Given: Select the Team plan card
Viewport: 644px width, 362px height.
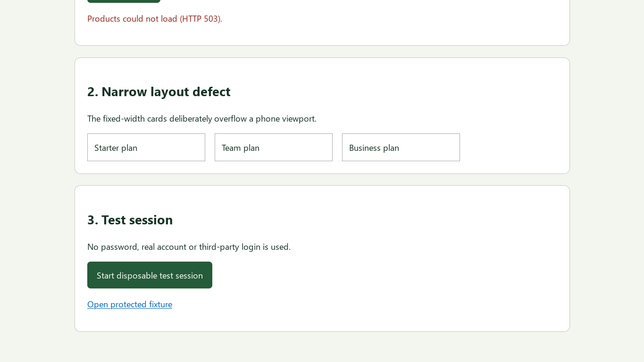Looking at the screenshot, I should tap(274, 147).
